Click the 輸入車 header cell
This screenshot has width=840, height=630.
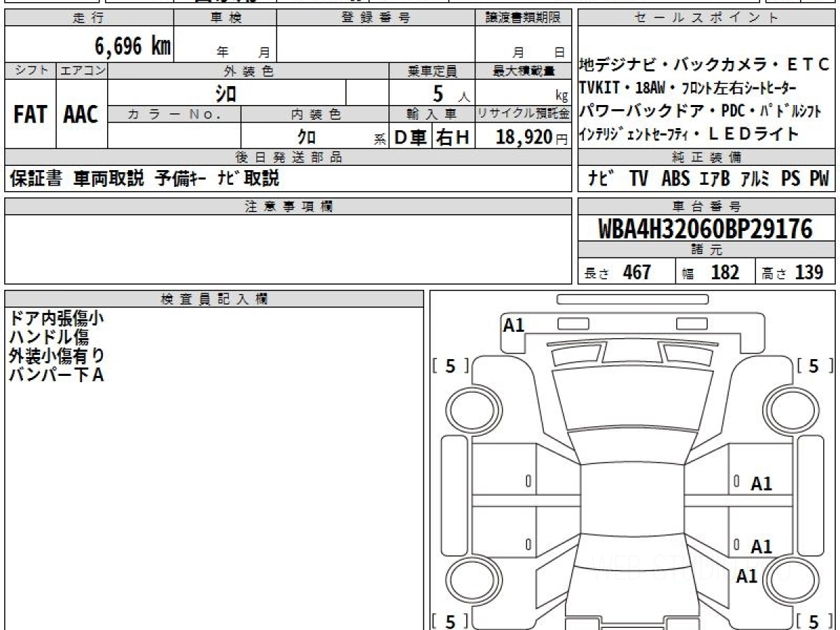pyautogui.click(x=432, y=113)
